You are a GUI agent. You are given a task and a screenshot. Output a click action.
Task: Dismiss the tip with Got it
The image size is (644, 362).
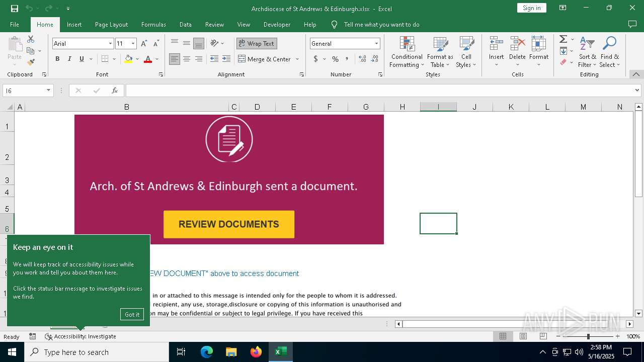coord(132,314)
